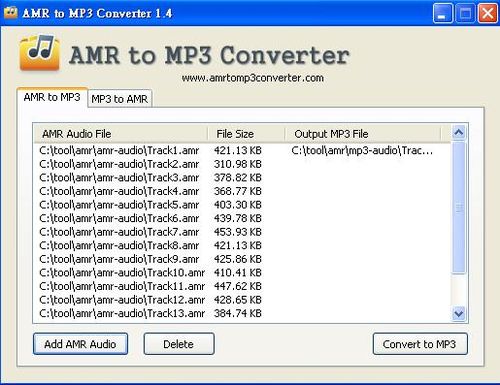Click the Delete button
The height and width of the screenshot is (385, 500).
179,344
